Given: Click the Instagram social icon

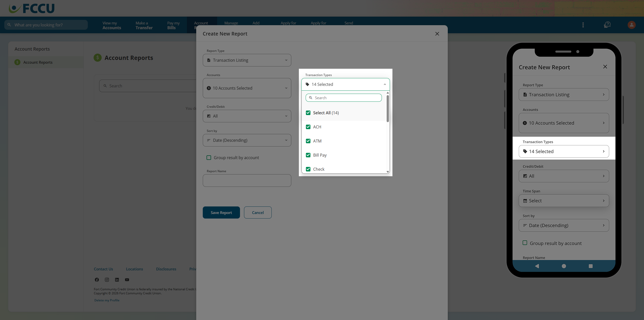Looking at the screenshot, I should click(x=107, y=280).
